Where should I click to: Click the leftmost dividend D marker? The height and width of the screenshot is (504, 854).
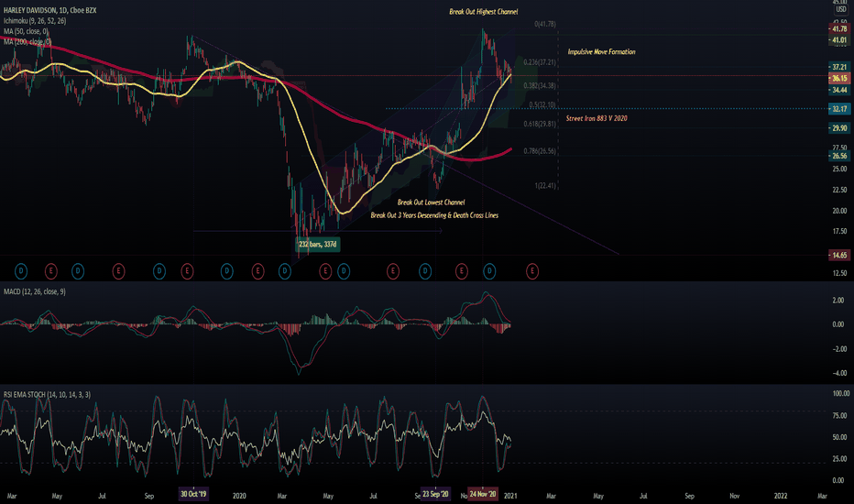[21, 271]
